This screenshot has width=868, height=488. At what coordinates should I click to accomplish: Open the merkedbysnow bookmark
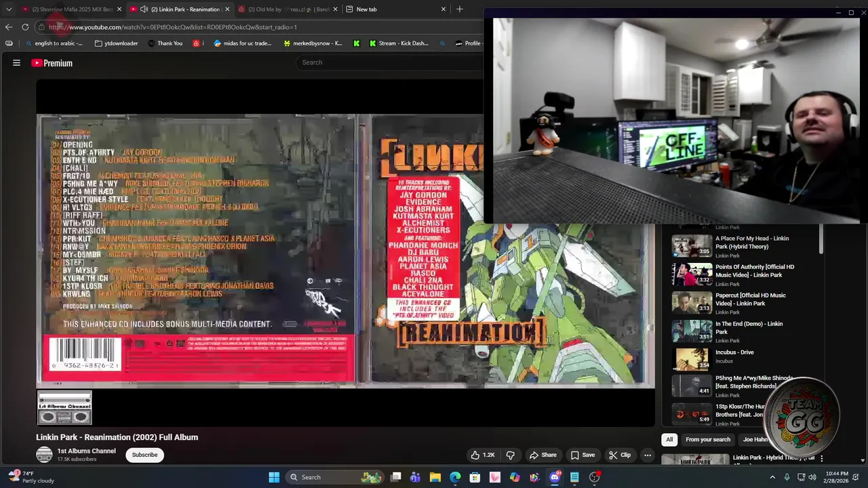(312, 43)
